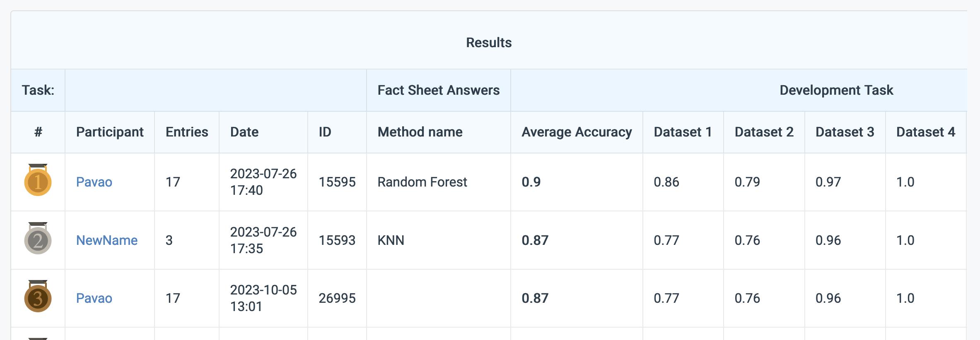Click the Dataset 4 column header
Screen dimensions: 980x340
click(925, 132)
